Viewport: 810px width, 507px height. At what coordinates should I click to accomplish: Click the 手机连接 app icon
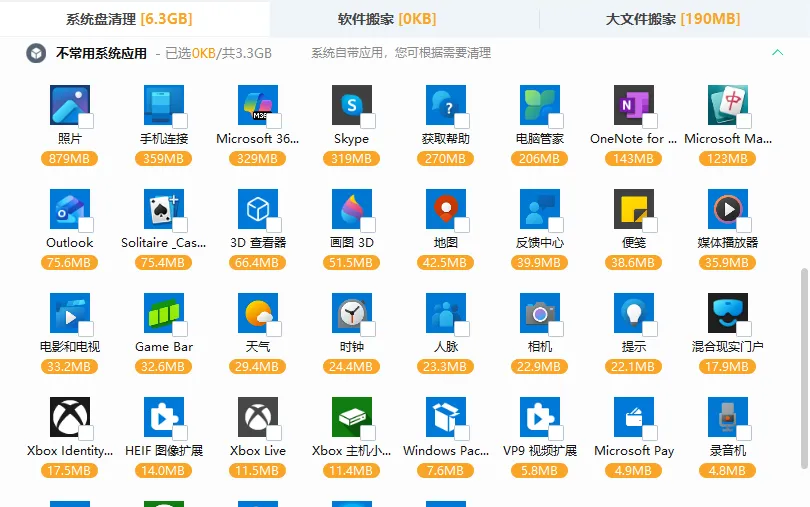[x=164, y=105]
